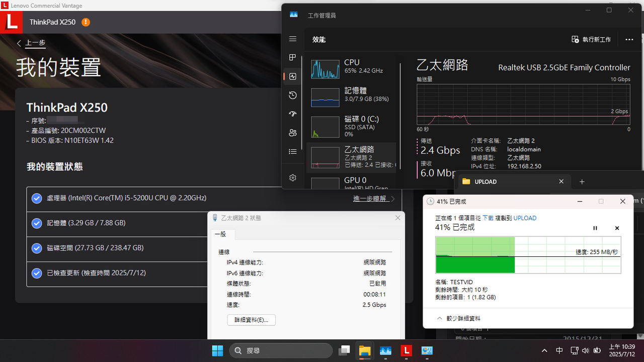Open App history icon in Task Manager
Image resolution: width=644 pixels, height=362 pixels.
click(x=293, y=96)
